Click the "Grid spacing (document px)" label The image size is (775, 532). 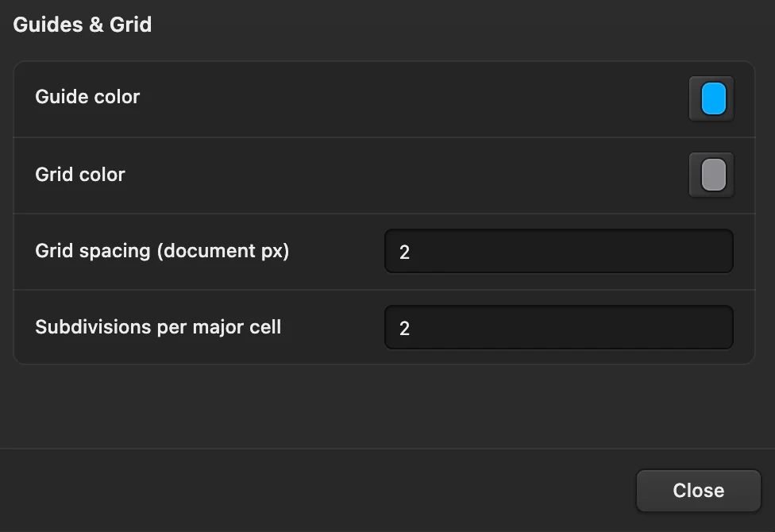(162, 251)
